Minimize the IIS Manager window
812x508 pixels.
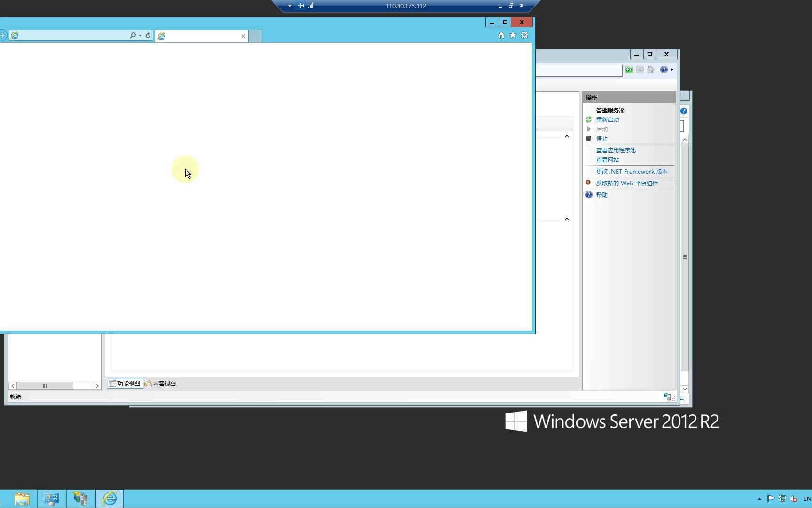637,54
